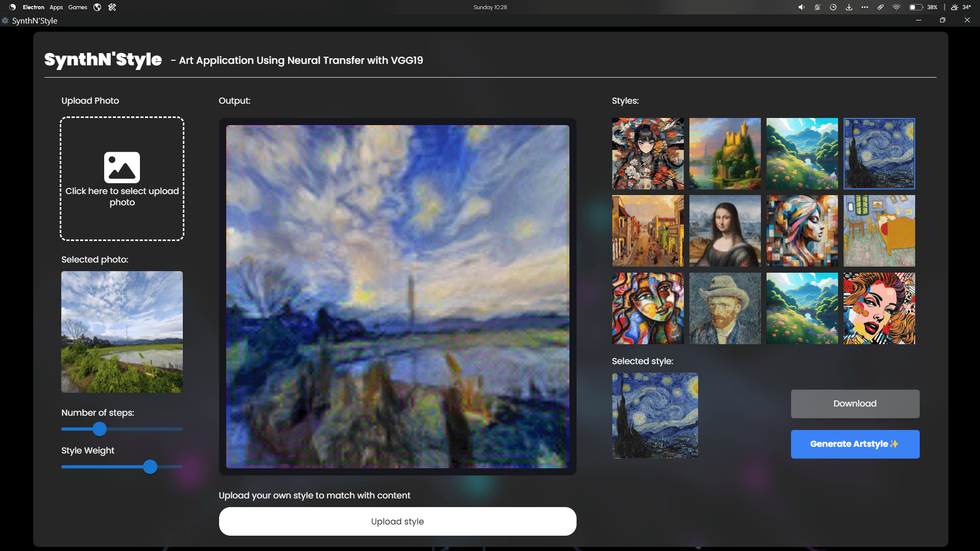980x551 pixels.
Task: Open the clock history icon in tray
Action: click(x=833, y=7)
